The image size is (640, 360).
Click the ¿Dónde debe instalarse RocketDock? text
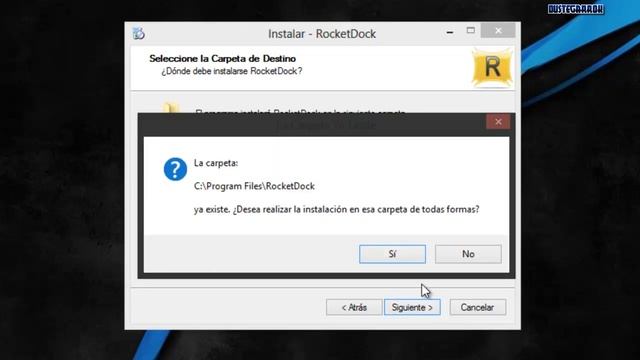point(231,71)
